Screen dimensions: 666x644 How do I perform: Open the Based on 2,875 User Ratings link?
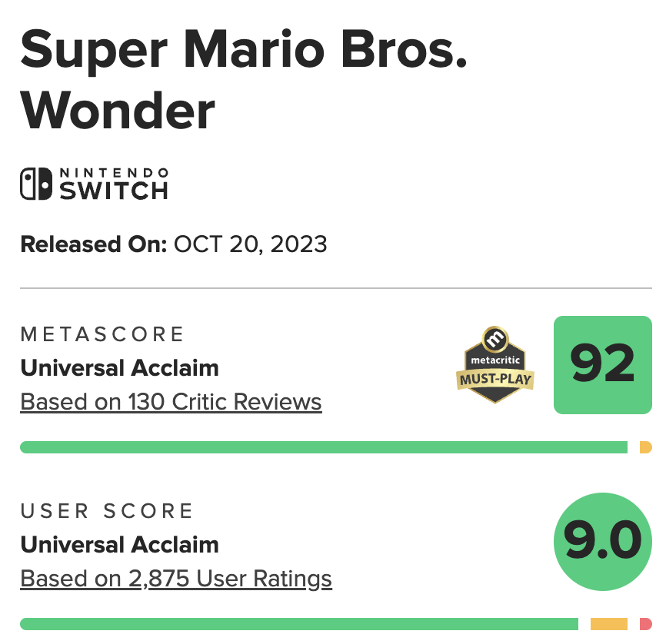point(176,579)
